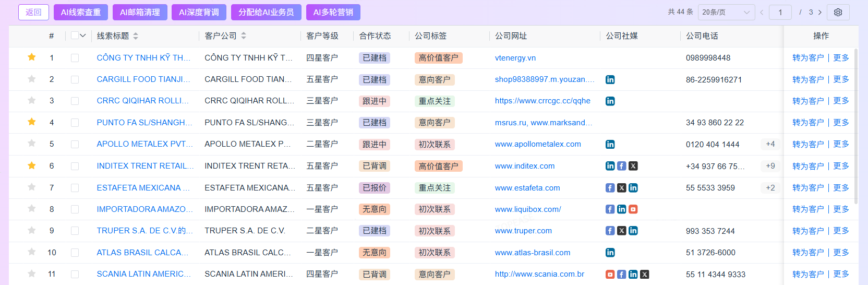Tick checkbox for APOLLO METALEX row
Image resolution: width=868 pixels, height=285 pixels.
(75, 144)
